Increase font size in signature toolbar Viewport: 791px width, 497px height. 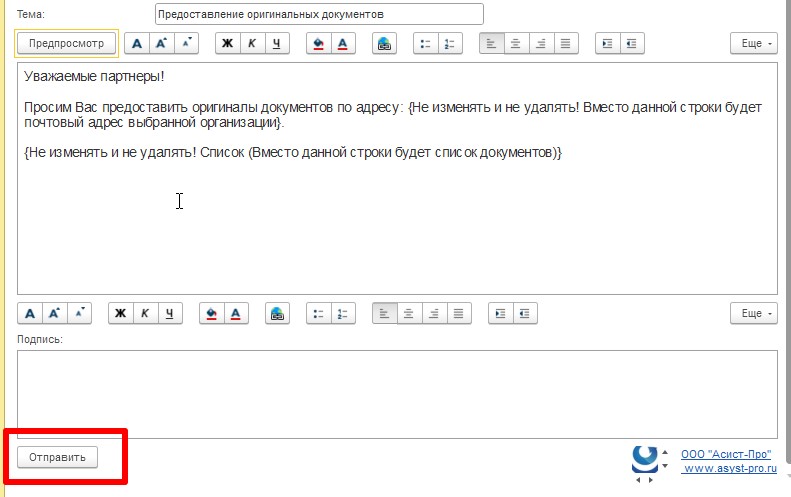point(54,313)
